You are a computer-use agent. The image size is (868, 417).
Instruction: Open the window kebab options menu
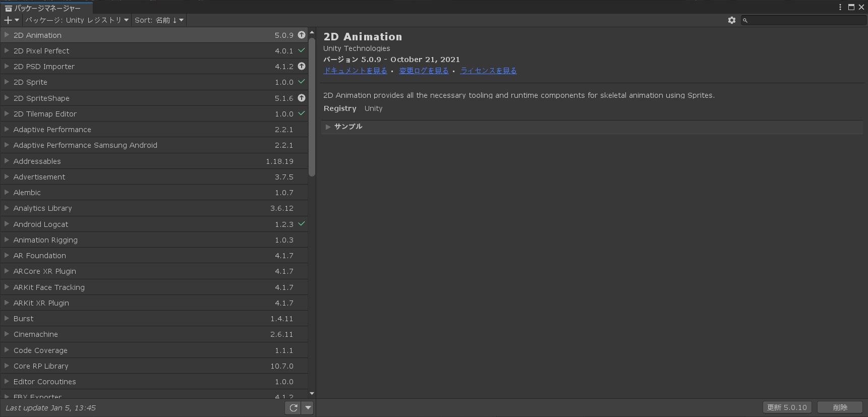pos(840,7)
